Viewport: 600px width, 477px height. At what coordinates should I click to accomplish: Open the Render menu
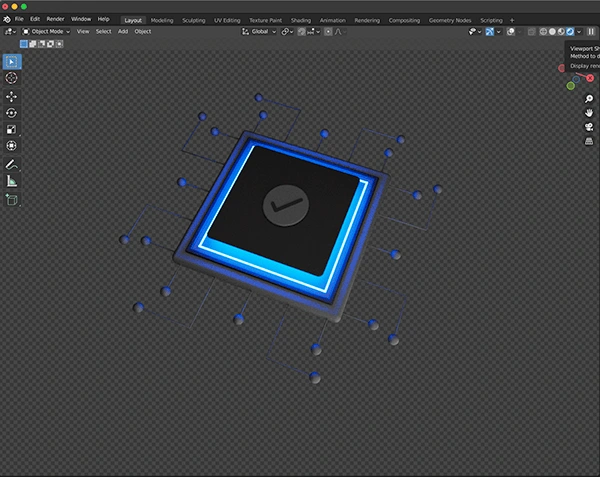click(x=55, y=19)
